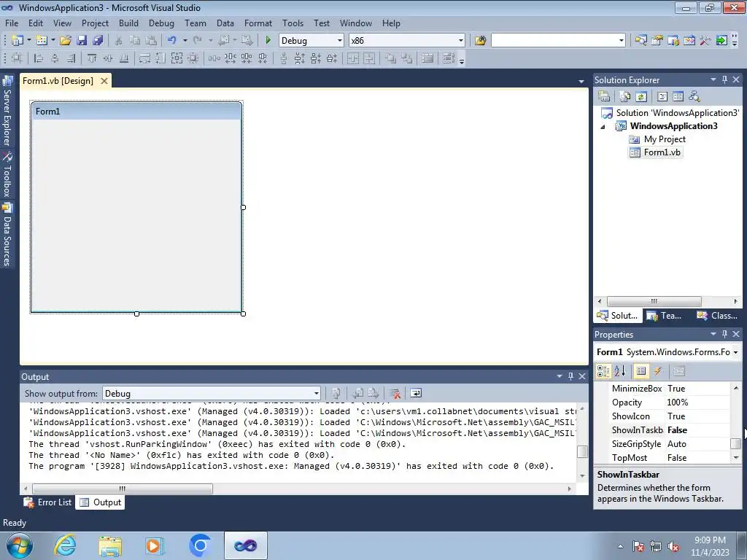Open the Server Explorer side tab
The width and height of the screenshot is (747, 560).
click(x=7, y=111)
